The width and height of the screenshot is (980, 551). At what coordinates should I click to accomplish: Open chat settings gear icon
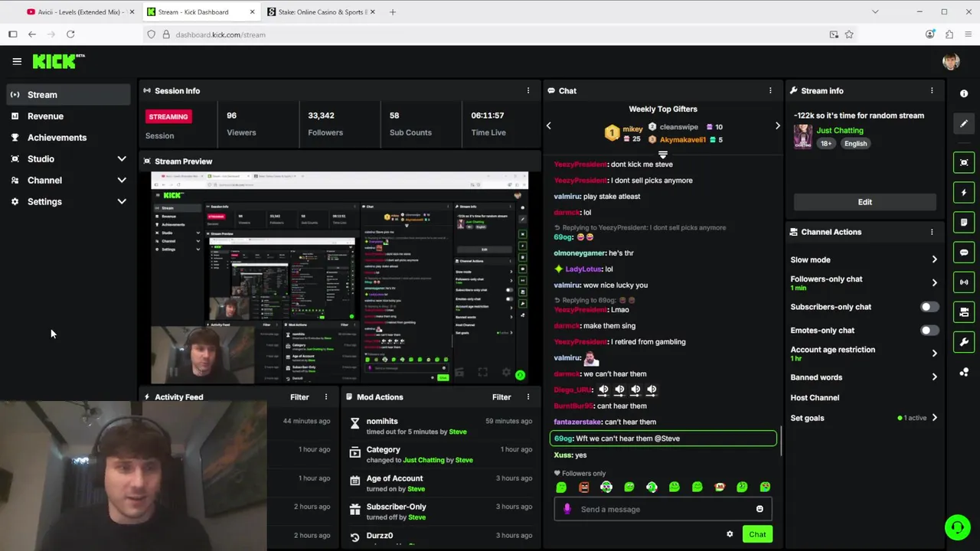tap(730, 534)
